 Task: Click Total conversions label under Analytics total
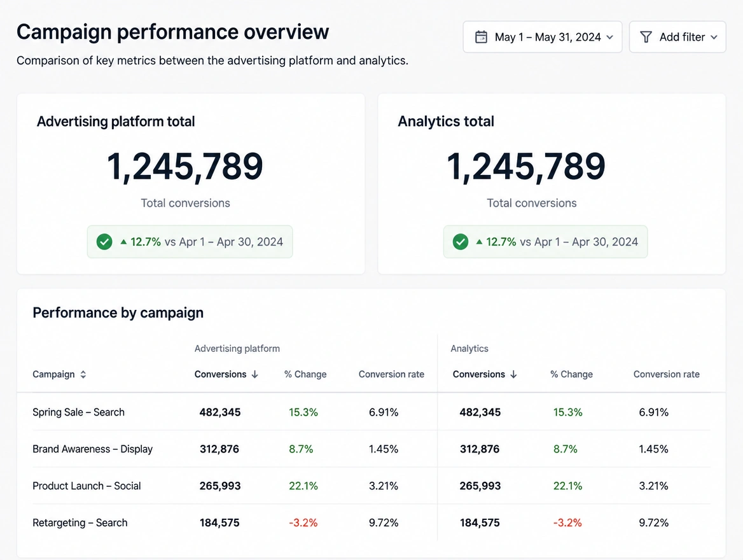pos(532,204)
